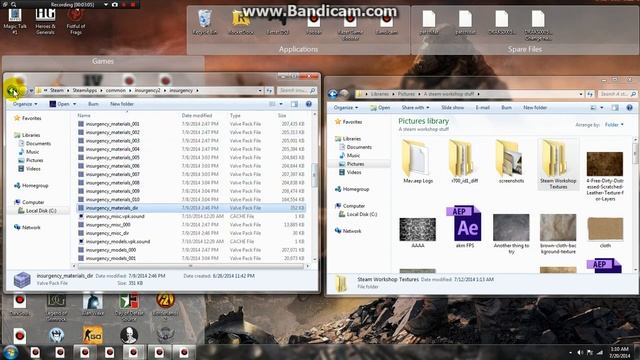Image resolution: width=640 pixels, height=360 pixels.
Task: Click the search box in the insurgency window
Action: coord(297,90)
